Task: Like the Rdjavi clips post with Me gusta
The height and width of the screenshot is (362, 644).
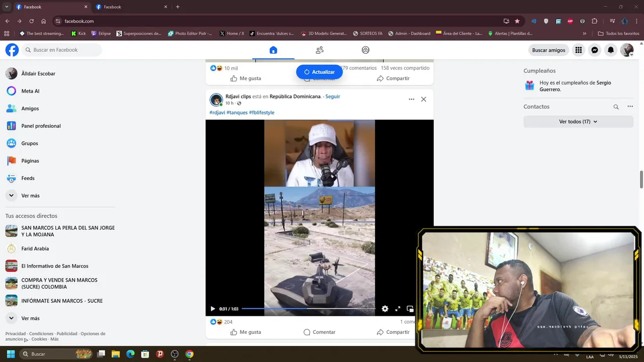Action: pyautogui.click(x=246, y=332)
